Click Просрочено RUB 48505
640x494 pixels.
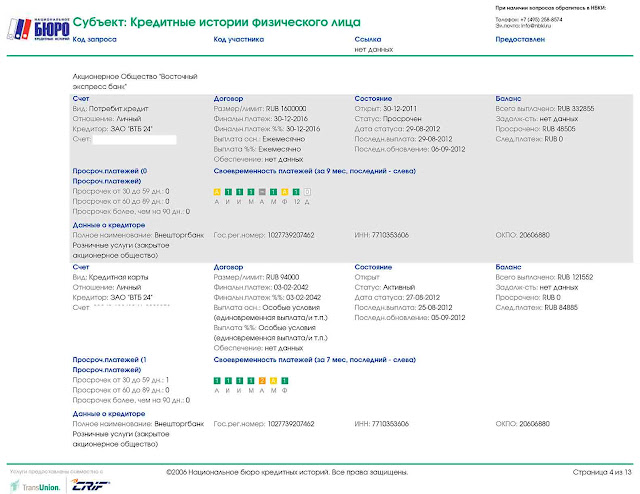coord(535,129)
